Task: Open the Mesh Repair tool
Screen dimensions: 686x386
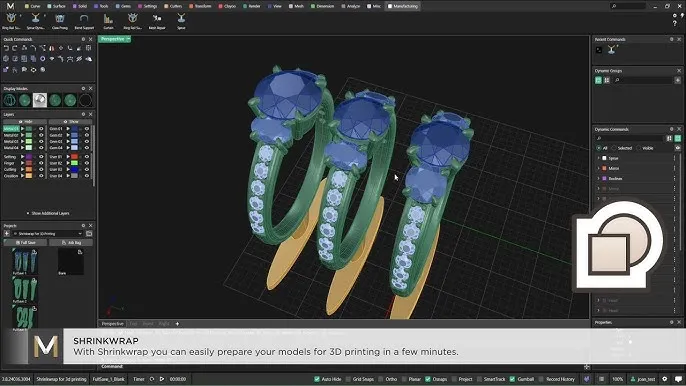Action: coord(157,21)
